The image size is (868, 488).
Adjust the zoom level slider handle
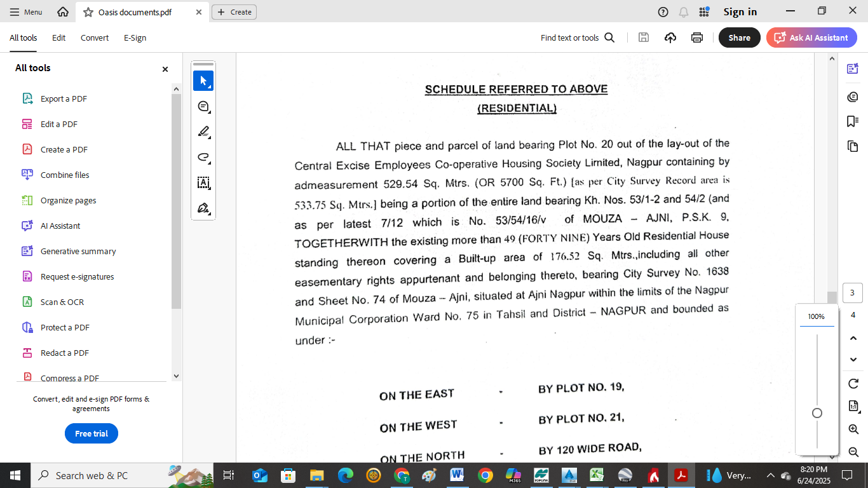(x=817, y=413)
